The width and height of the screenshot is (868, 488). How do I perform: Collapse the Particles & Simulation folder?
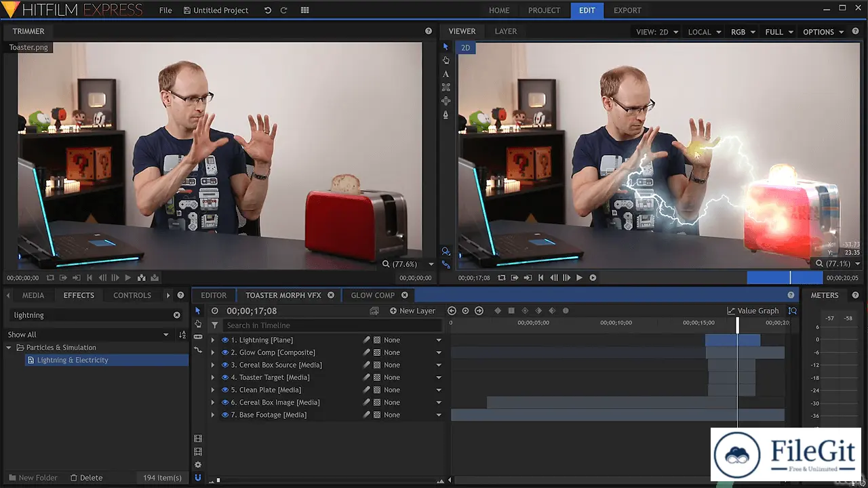tap(9, 348)
